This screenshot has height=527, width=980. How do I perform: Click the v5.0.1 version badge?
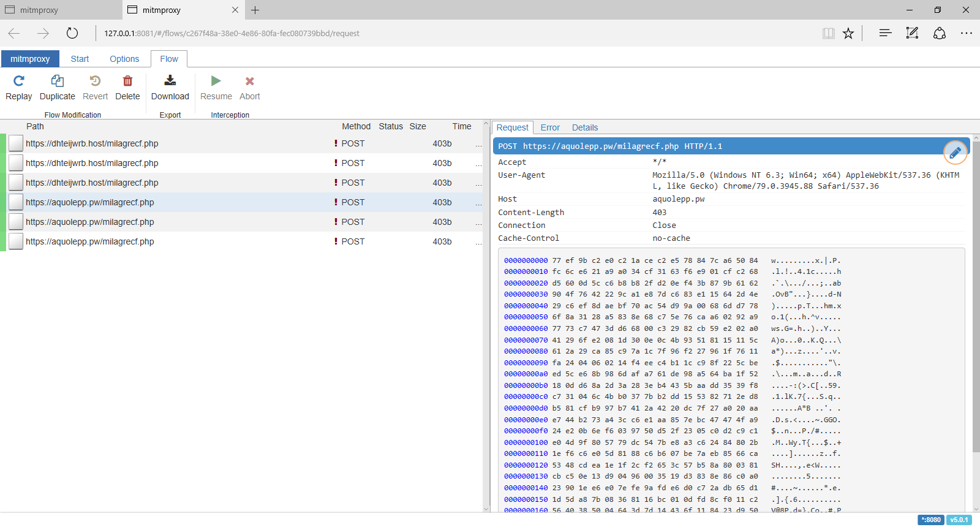pos(959,520)
